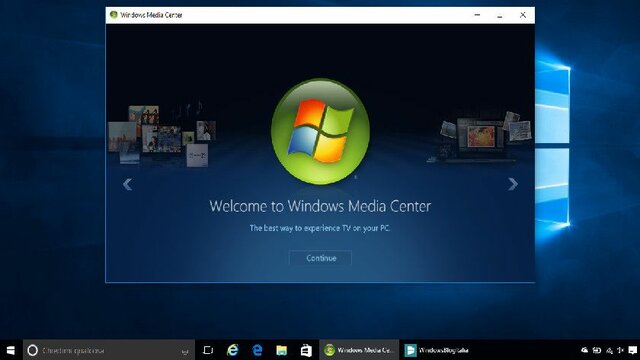Click 'The best way to experience TV' text
Viewport: 640px width, 360px height.
click(320, 228)
